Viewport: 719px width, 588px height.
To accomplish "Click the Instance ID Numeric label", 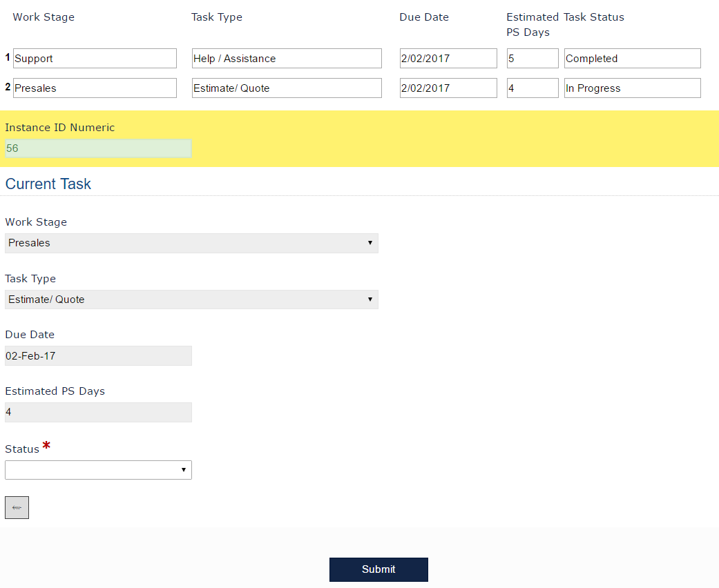I will pyautogui.click(x=59, y=128).
